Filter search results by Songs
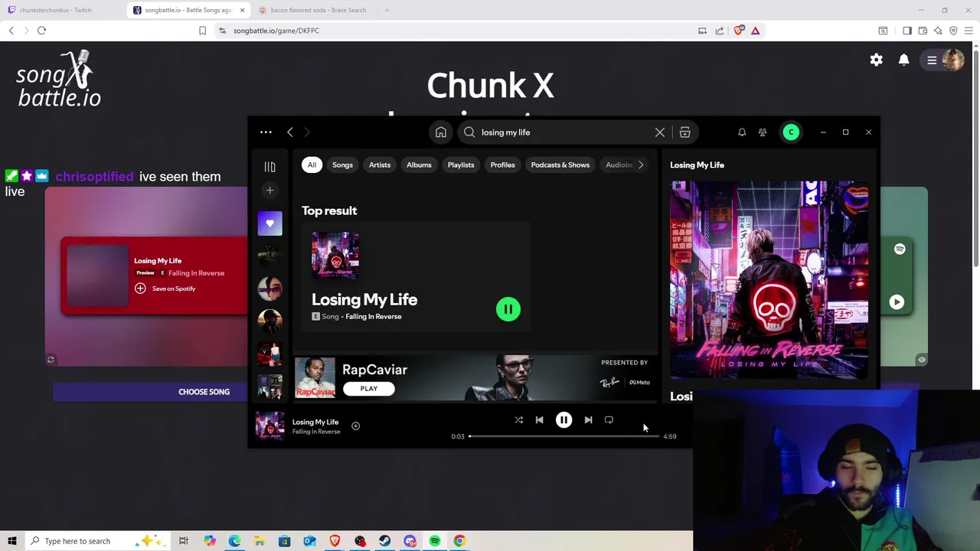Image resolution: width=980 pixels, height=551 pixels. pyautogui.click(x=342, y=165)
